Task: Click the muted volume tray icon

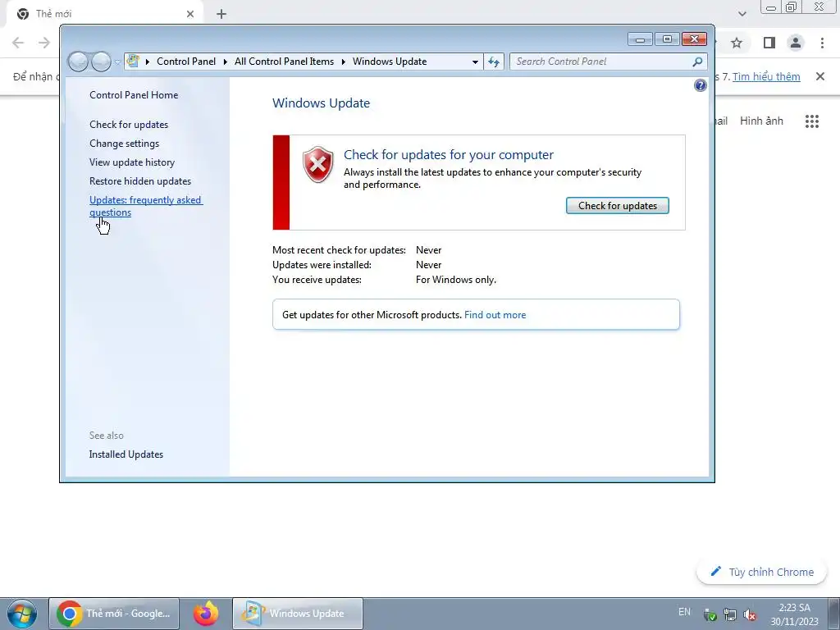Action: (x=750, y=615)
